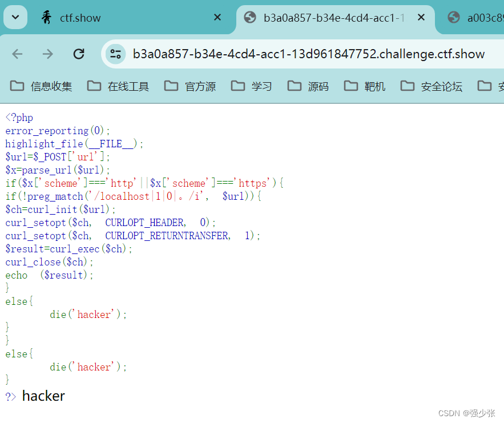Click the cut-off bookmark folder after 安全论坛
The height and width of the screenshot is (423, 504).
pos(490,86)
